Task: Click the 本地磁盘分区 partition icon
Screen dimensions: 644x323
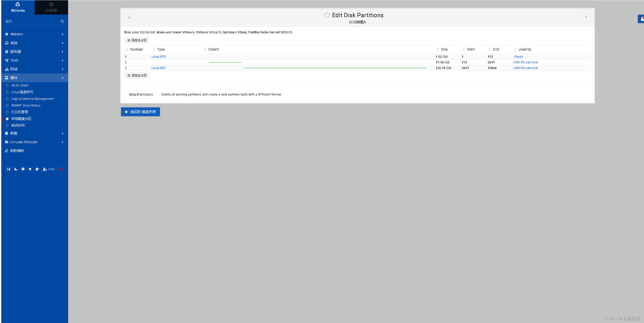Action: pyautogui.click(x=7, y=119)
